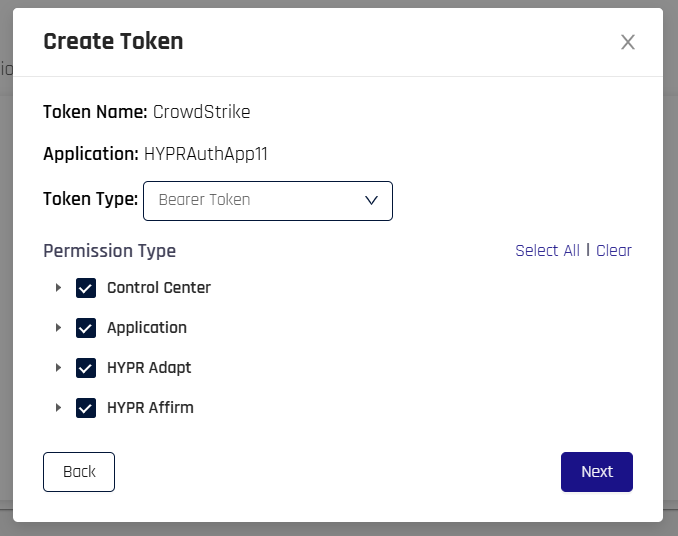The image size is (678, 536).
Task: Open the Token Type dropdown
Action: [268, 201]
